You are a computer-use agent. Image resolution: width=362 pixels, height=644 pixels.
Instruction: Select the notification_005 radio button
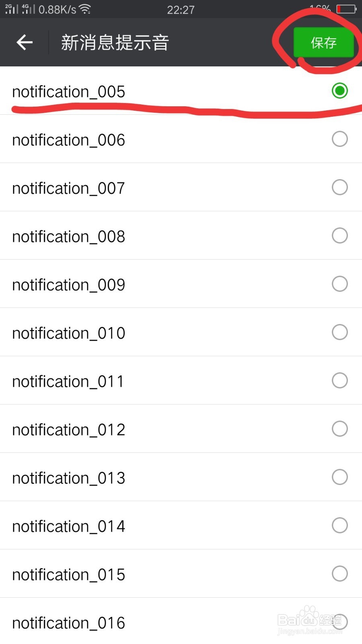(x=340, y=91)
